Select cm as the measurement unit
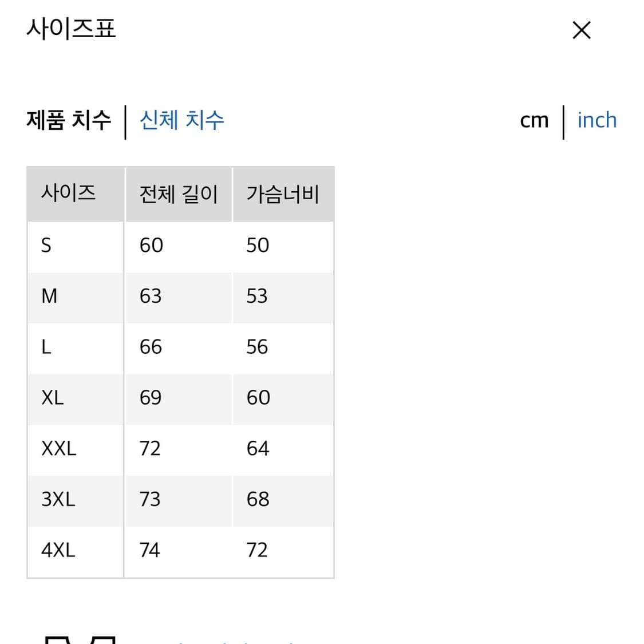 (x=534, y=120)
